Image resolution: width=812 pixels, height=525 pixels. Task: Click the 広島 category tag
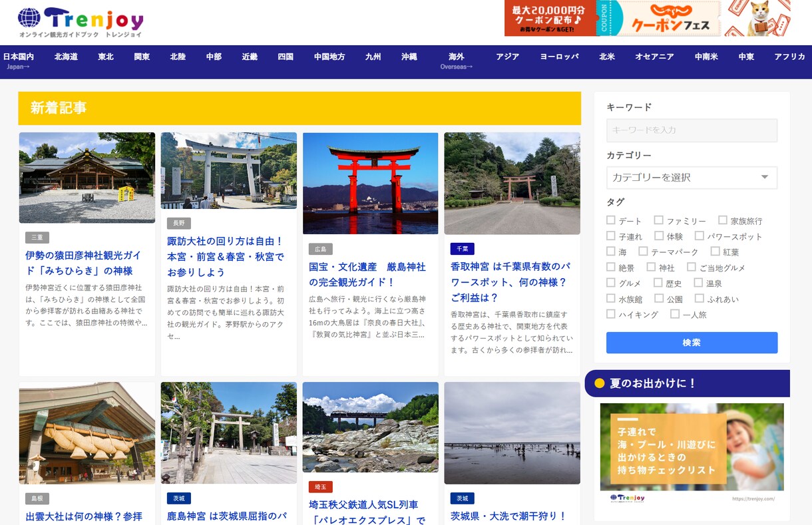click(321, 249)
